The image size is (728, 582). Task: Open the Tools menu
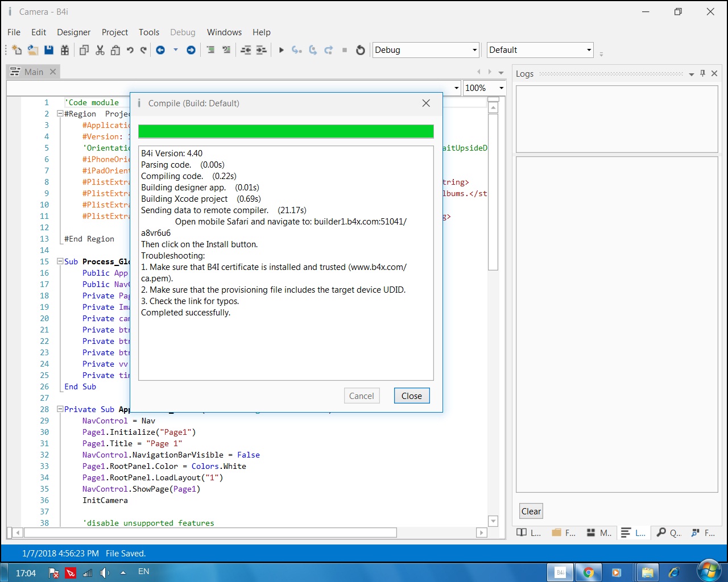point(149,32)
